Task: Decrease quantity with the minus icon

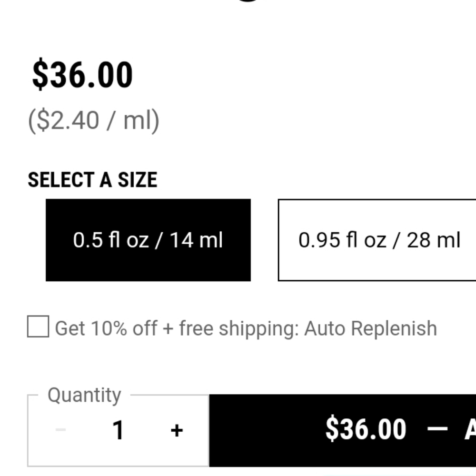Action: (60, 430)
